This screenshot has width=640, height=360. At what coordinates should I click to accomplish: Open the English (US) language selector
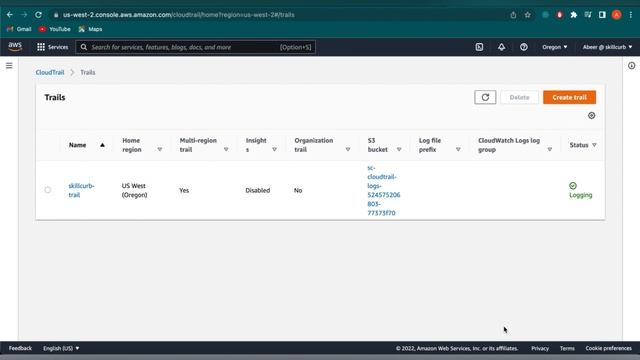[x=61, y=348]
